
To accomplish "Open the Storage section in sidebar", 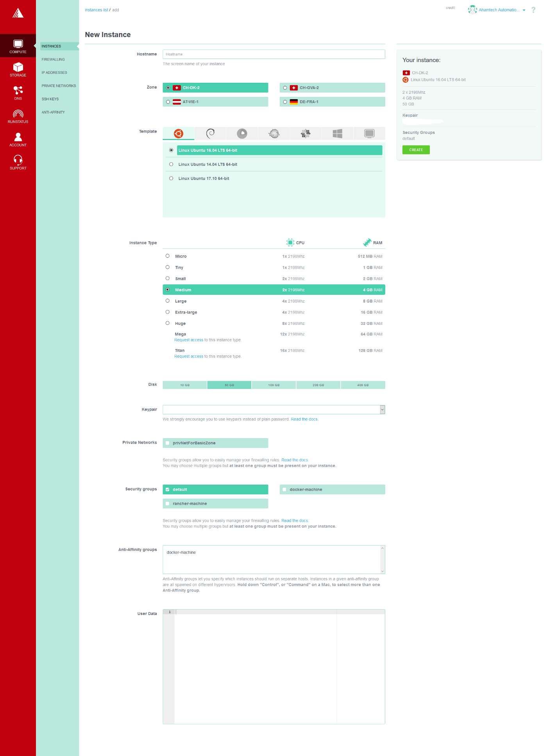I will click(18, 70).
